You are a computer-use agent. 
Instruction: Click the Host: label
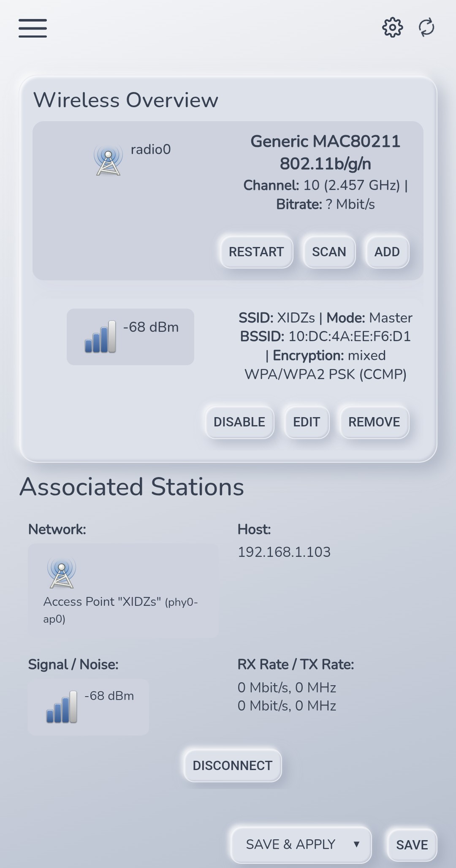coord(254,529)
